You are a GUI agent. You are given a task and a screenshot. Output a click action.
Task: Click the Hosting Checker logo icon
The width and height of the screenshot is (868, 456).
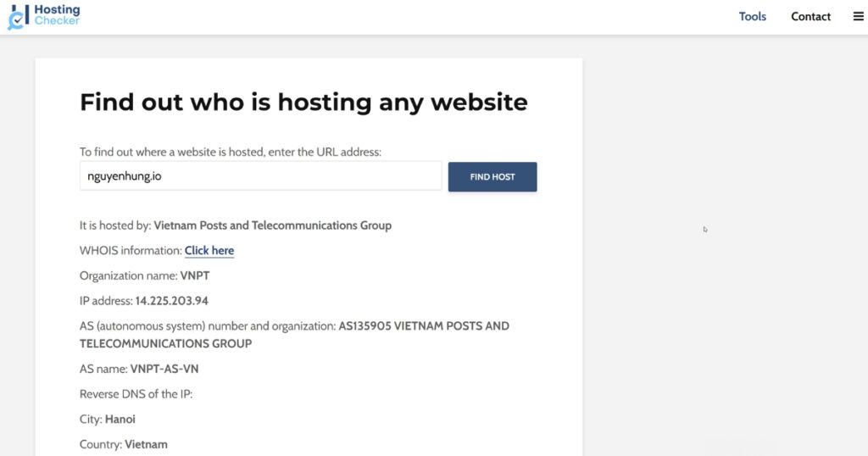[x=17, y=17]
